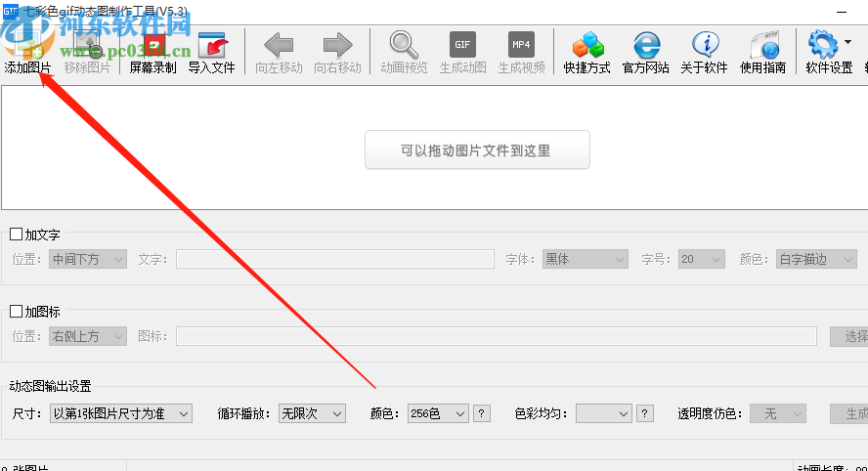Image resolution: width=868 pixels, height=471 pixels.
Task: Open 快捷方式 shortcut cubes icon
Action: point(587,45)
